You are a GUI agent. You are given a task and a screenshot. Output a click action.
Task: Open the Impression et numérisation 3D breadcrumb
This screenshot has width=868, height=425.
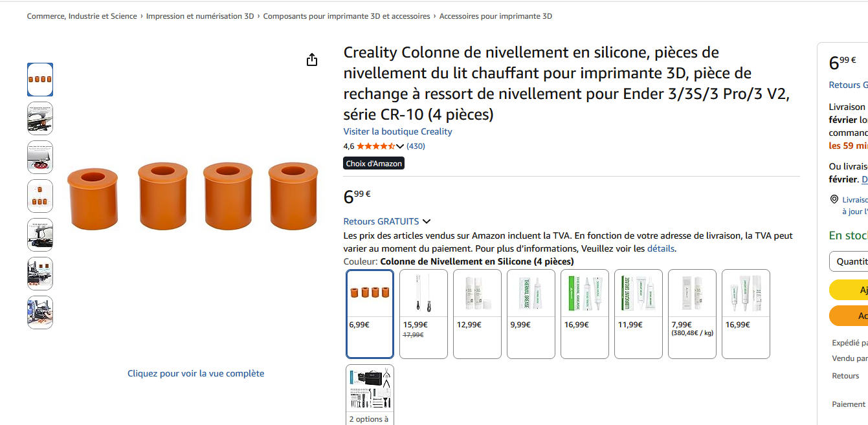point(200,16)
